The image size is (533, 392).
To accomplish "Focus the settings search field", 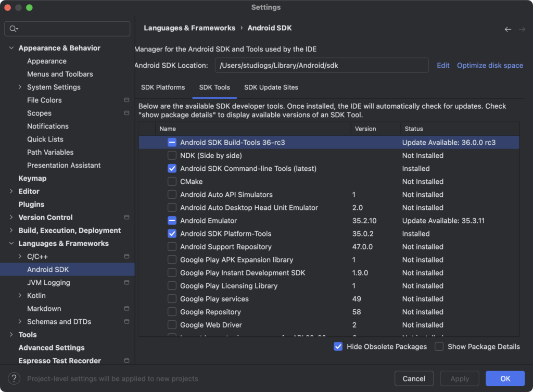I will pyautogui.click(x=67, y=29).
